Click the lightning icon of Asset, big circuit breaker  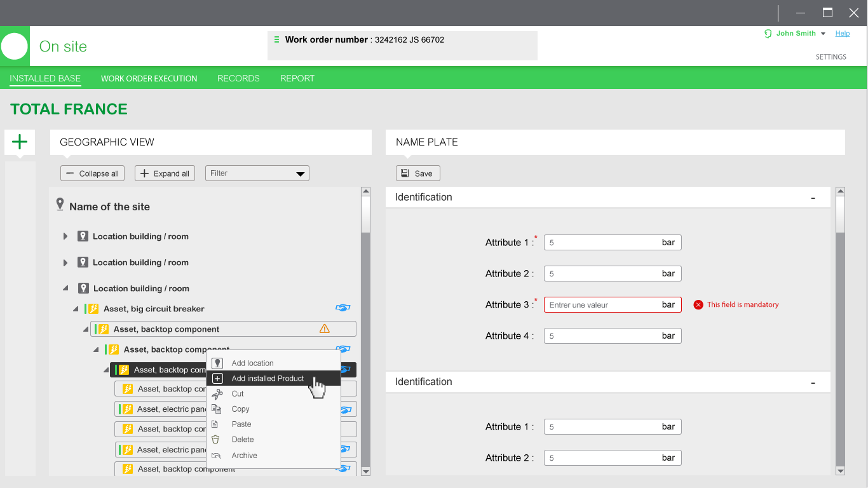tap(93, 309)
